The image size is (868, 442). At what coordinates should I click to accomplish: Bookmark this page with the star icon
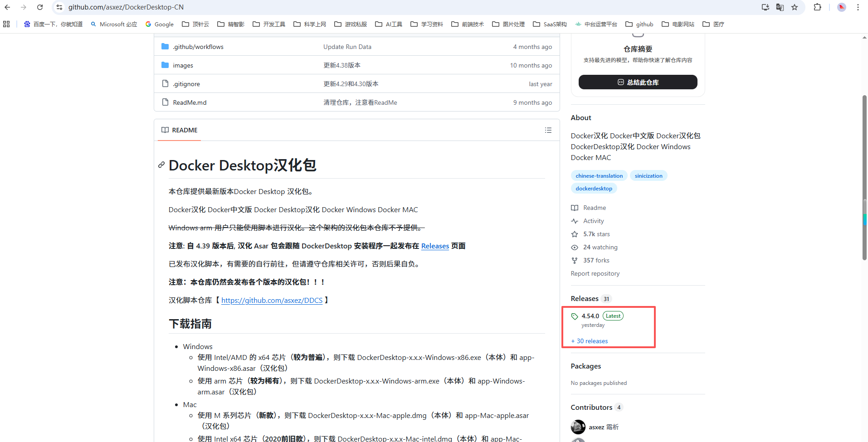(x=795, y=7)
